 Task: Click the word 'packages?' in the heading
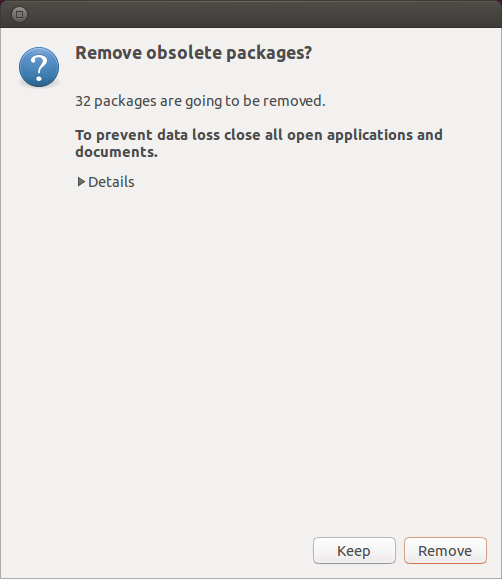(x=269, y=54)
